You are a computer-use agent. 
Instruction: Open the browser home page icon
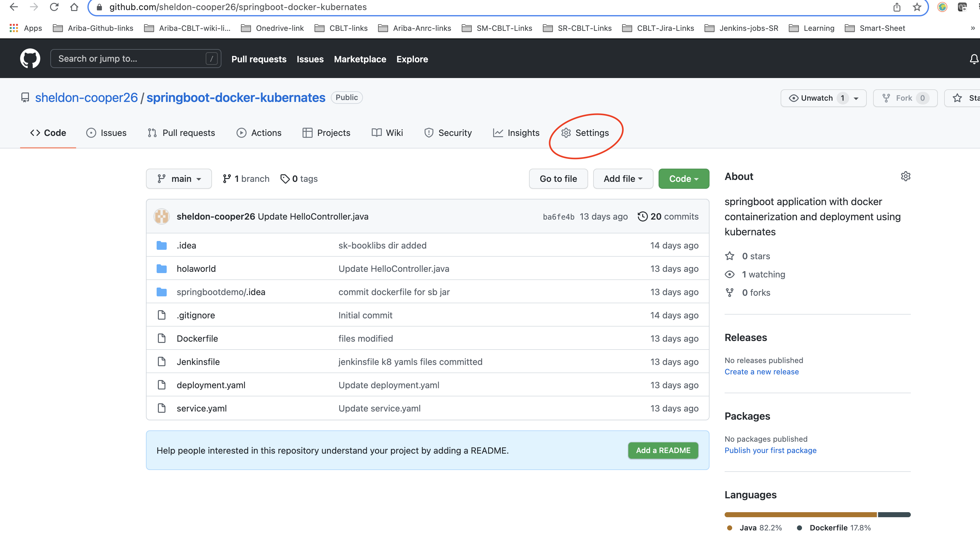pos(74,7)
